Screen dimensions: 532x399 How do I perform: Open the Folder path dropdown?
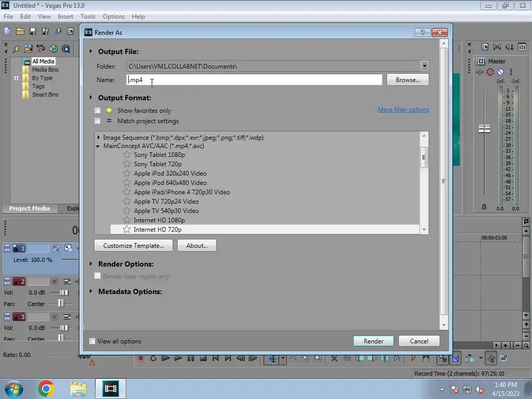pos(424,66)
